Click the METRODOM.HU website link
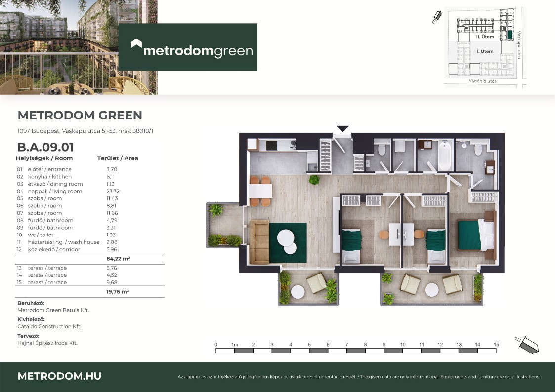This screenshot has width=555, height=392. pos(59,376)
